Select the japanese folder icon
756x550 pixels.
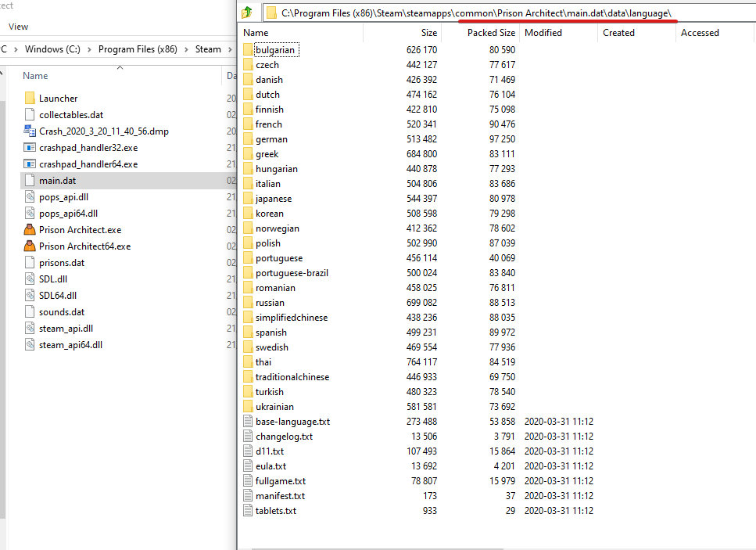248,198
